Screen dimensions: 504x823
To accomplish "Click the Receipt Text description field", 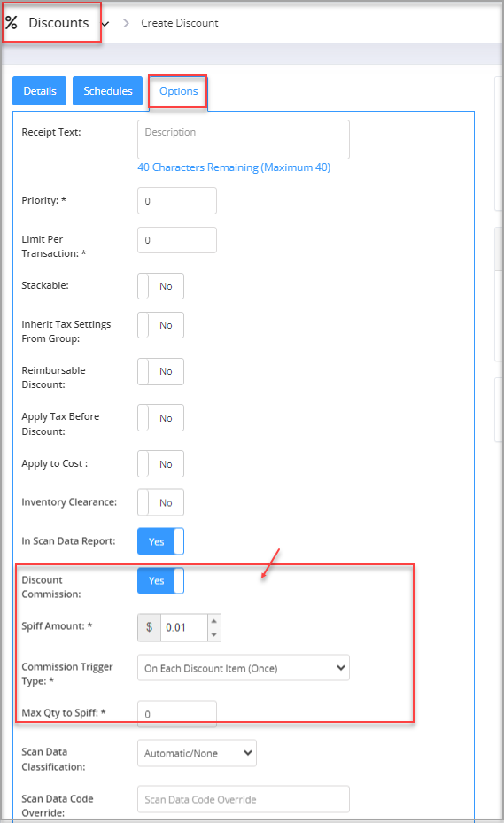I will pos(244,139).
